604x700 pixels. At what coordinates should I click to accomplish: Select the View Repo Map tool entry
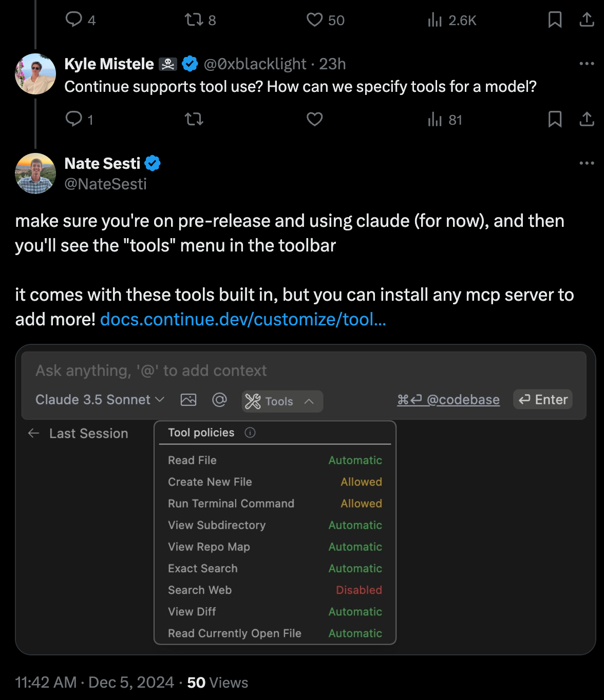[209, 547]
